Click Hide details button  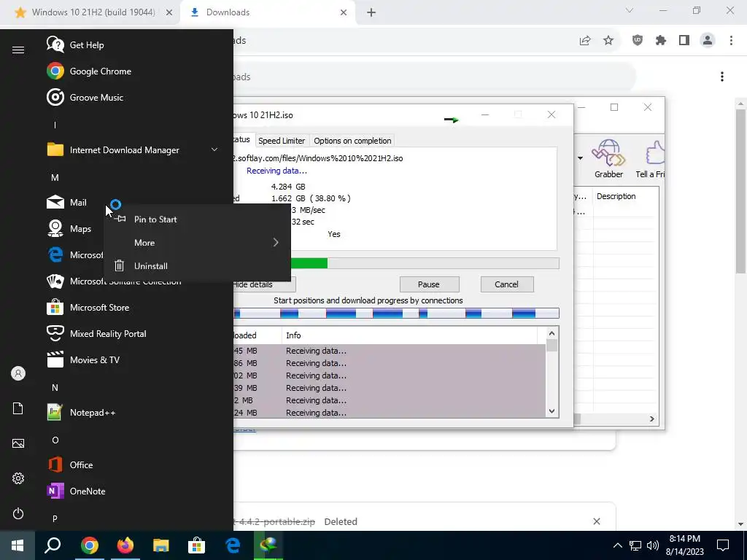(x=264, y=284)
